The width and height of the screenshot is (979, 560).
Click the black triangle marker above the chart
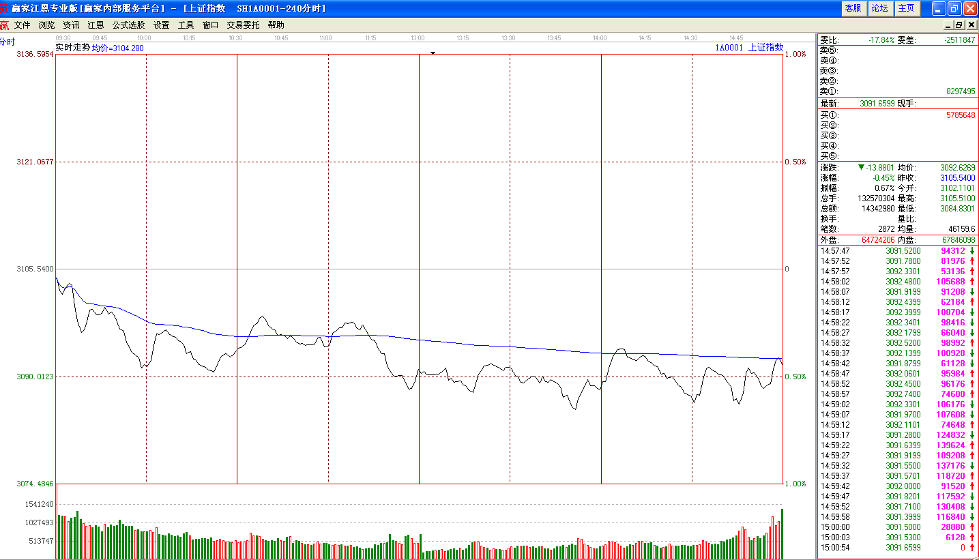pos(432,53)
